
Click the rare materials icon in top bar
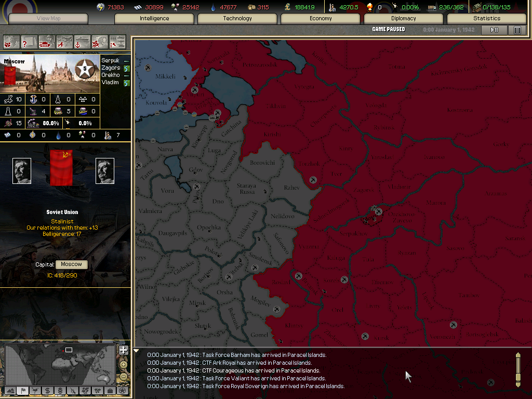pyautogui.click(x=175, y=7)
